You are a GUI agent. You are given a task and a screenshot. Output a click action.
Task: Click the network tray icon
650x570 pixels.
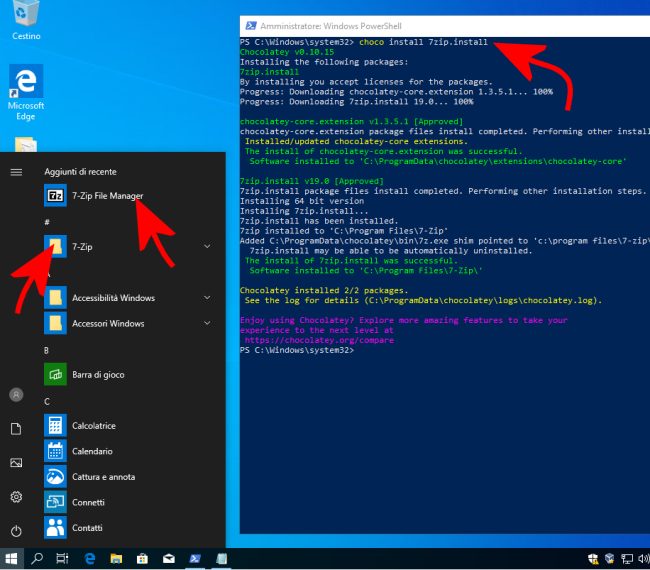pos(627,559)
